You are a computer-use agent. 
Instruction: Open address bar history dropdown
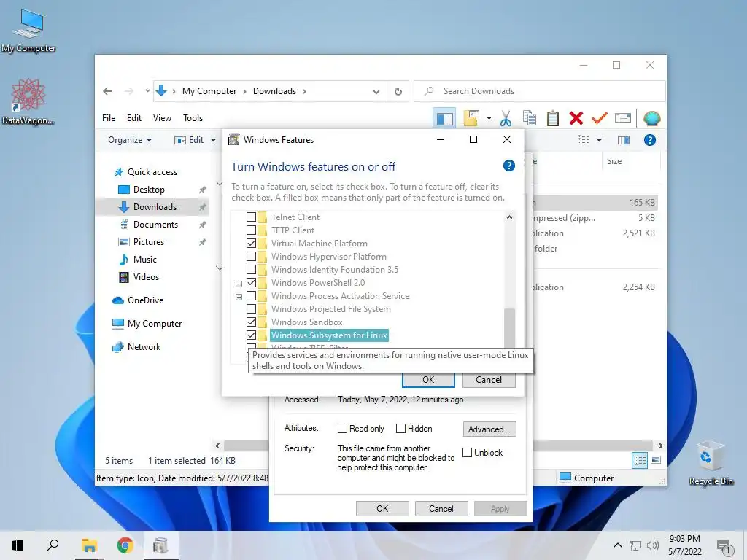(x=376, y=91)
